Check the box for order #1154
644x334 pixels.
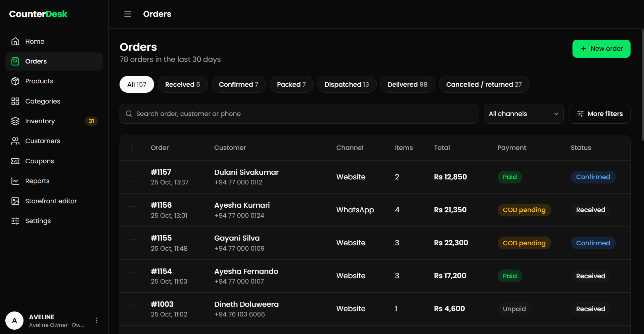(x=133, y=276)
